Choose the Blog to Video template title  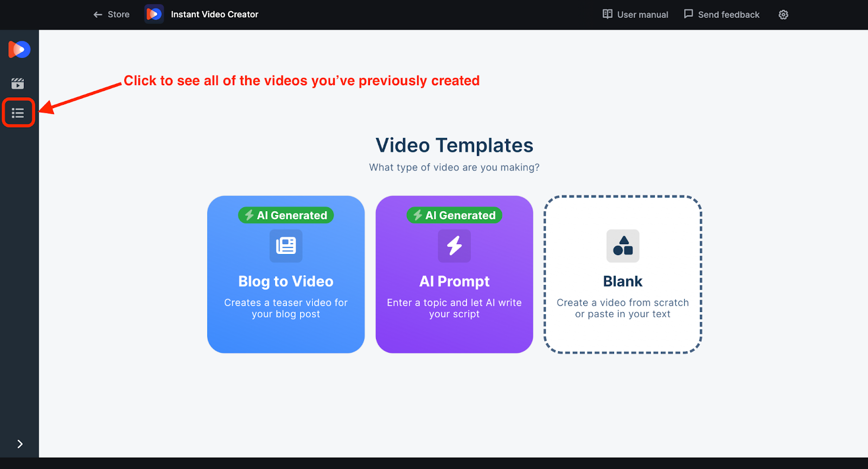coord(286,281)
